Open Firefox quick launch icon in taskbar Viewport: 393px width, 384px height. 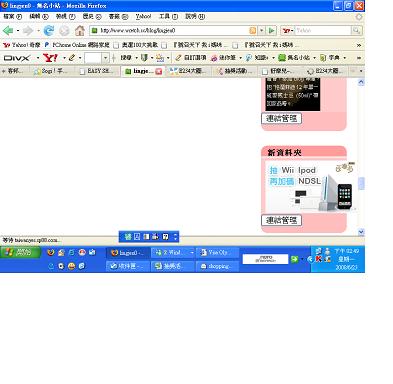point(51,253)
